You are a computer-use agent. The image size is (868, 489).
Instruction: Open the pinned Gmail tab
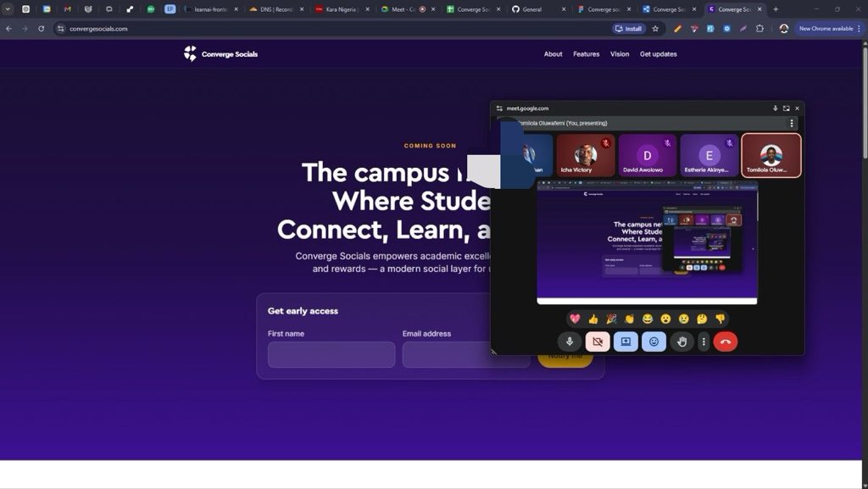(x=67, y=9)
